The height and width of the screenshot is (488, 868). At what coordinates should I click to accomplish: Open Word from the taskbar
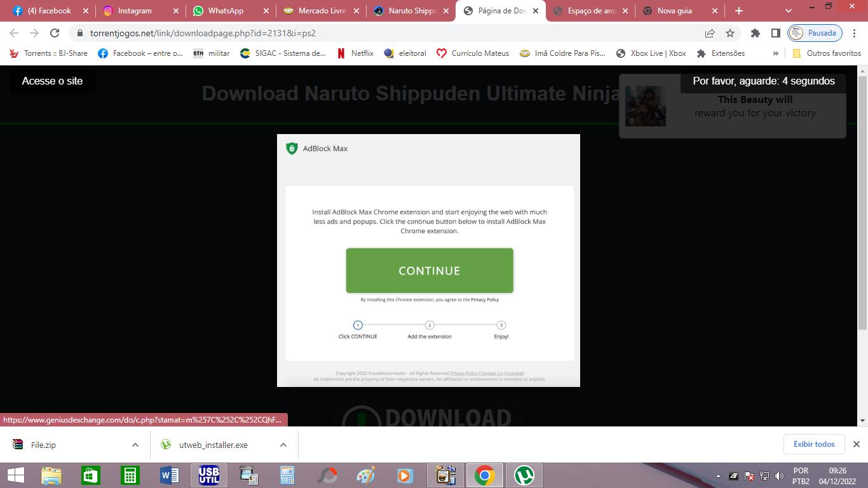[169, 475]
